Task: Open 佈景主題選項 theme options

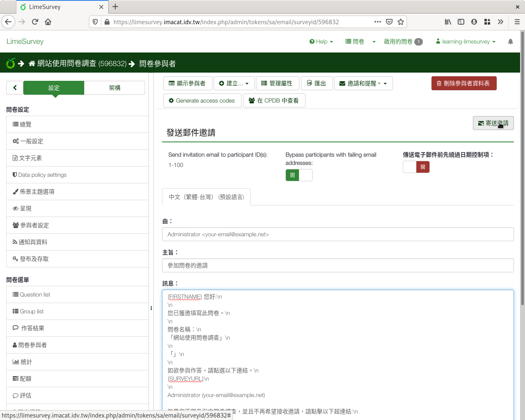Action: [x=78, y=192]
